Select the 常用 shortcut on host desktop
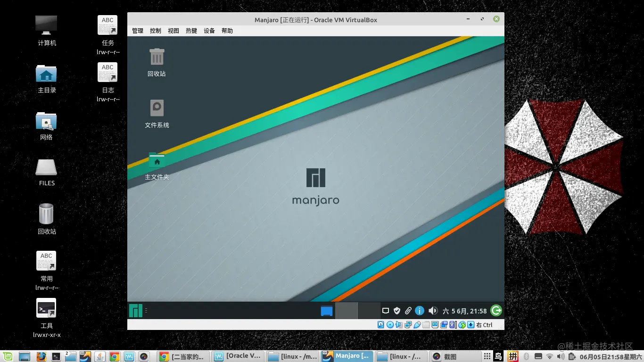 point(47,271)
